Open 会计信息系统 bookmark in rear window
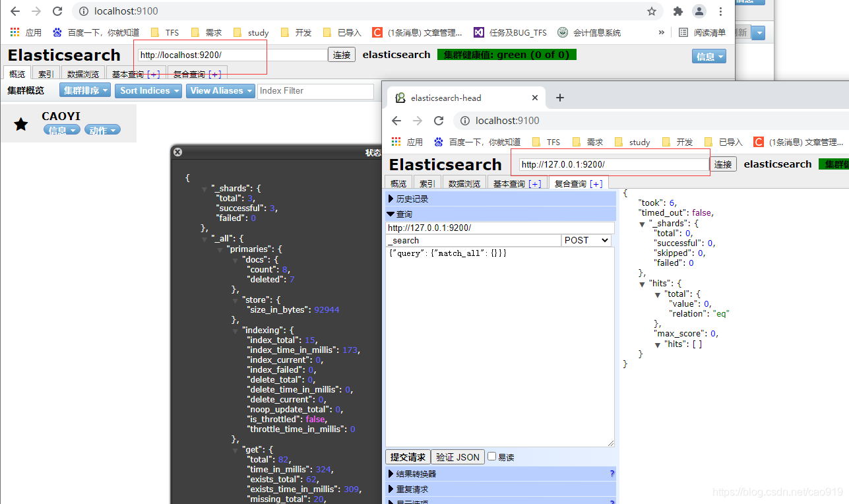Screen dimensions: 849x504 (589, 32)
